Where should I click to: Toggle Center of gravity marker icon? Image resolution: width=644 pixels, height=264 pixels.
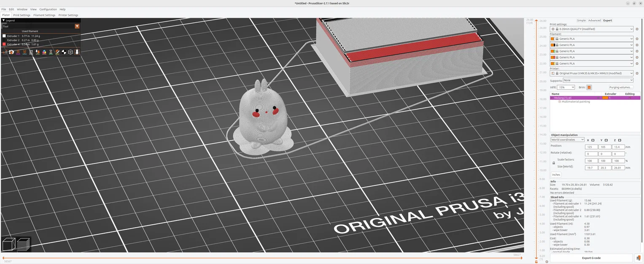pos(64,52)
